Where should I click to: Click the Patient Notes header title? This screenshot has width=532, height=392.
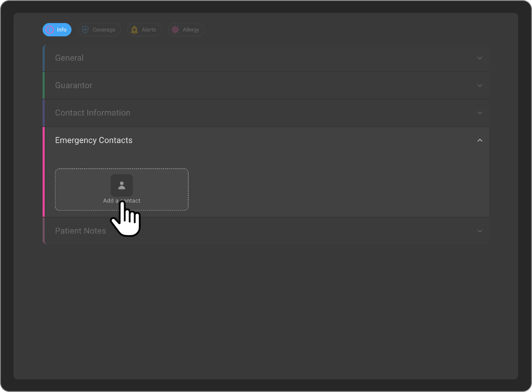80,231
